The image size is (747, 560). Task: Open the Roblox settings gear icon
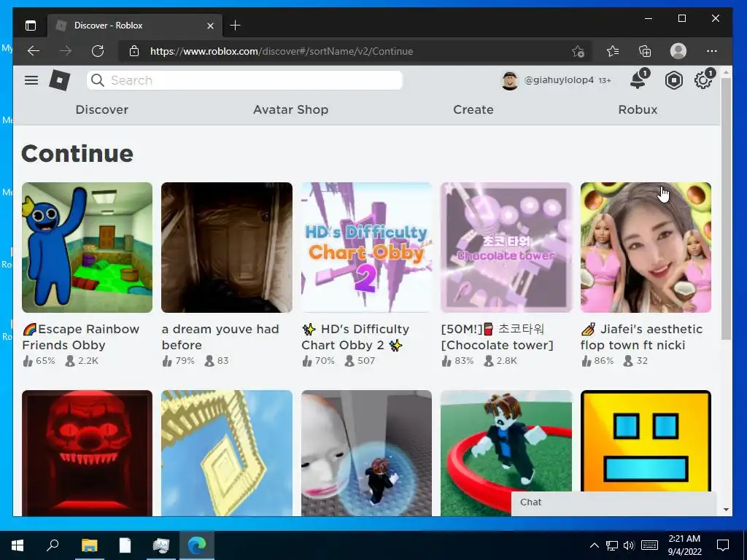point(703,80)
